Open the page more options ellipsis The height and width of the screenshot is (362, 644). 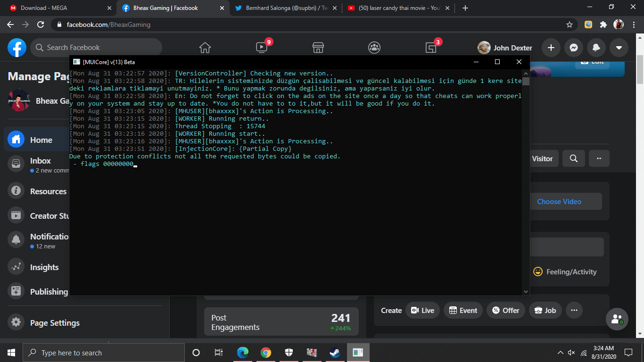pos(599,158)
